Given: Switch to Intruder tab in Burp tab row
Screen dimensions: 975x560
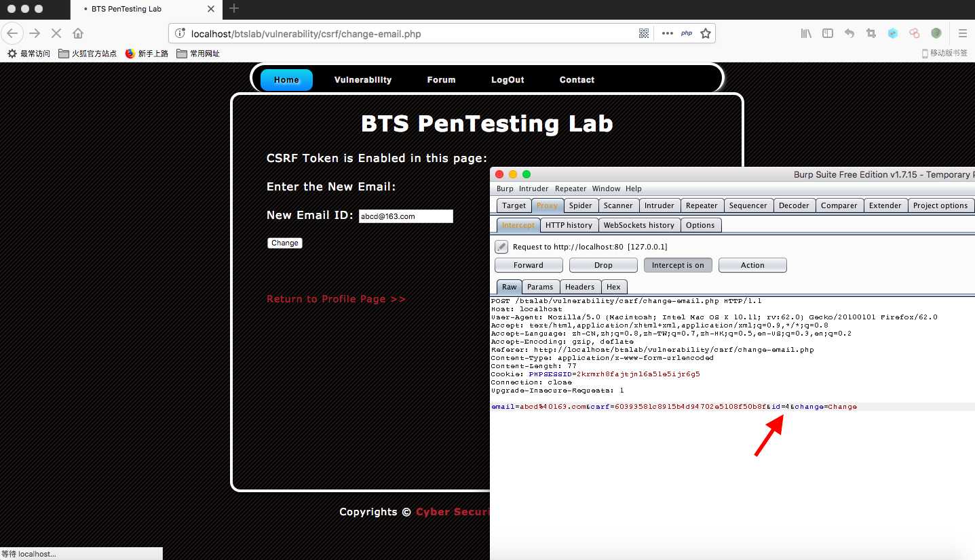Looking at the screenshot, I should (x=659, y=205).
